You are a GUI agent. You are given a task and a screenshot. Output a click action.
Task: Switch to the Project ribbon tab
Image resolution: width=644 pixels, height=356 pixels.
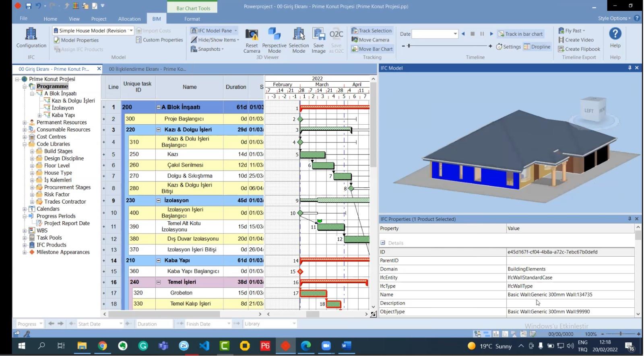[x=99, y=19]
